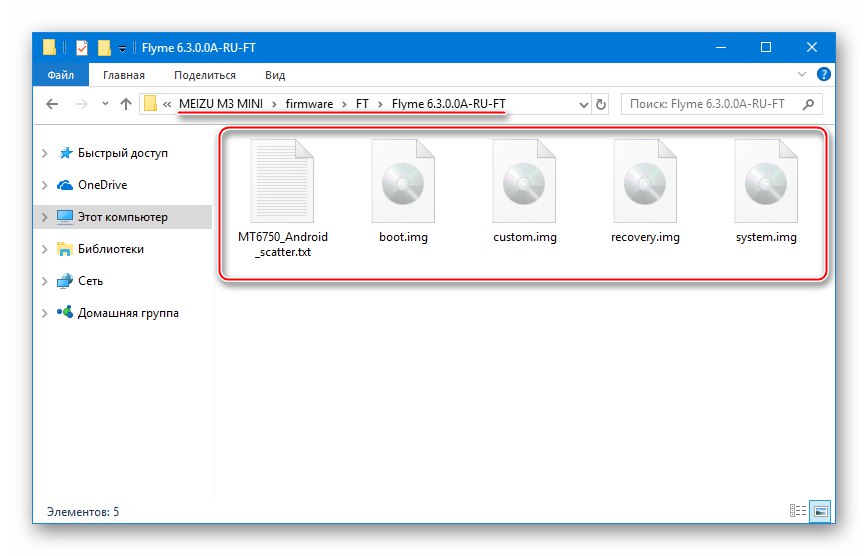Click the Properties quick access toolbar icon
This screenshot has height=556, width=868.
click(x=81, y=48)
